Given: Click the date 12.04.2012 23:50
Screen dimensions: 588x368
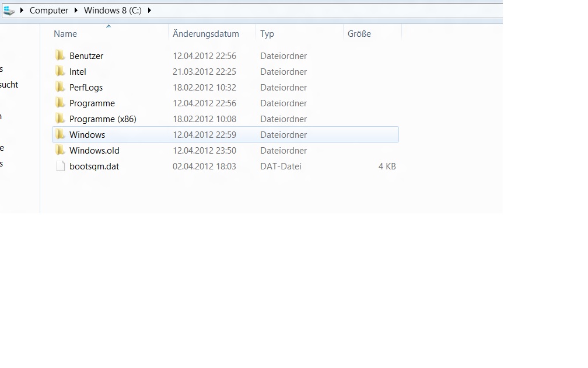Looking at the screenshot, I should [204, 151].
